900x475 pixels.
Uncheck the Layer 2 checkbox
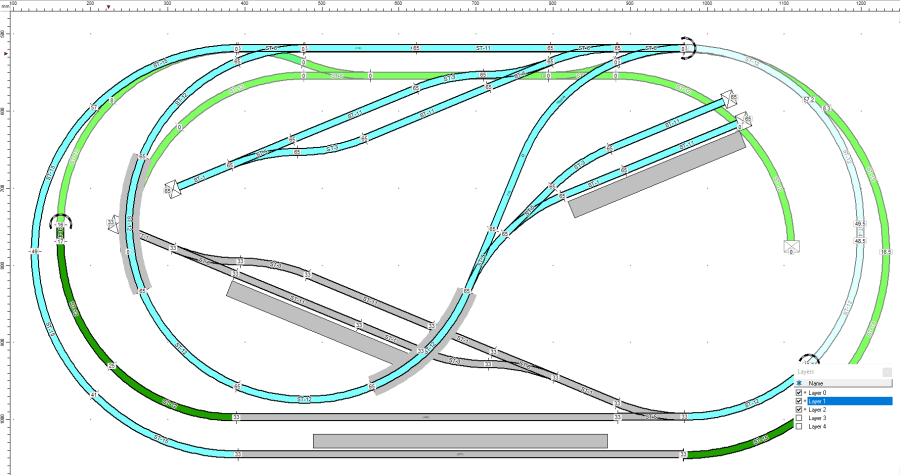point(798,410)
